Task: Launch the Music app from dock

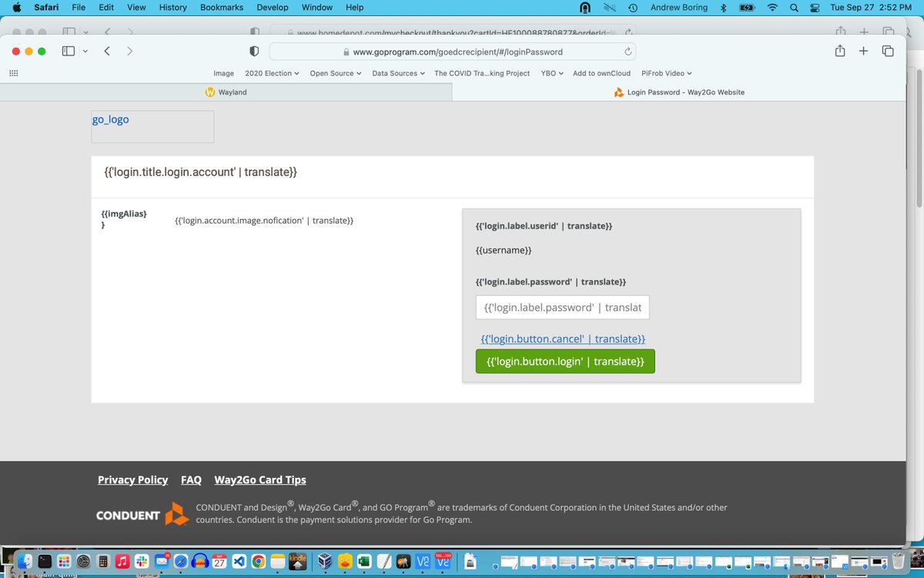Action: click(x=122, y=561)
